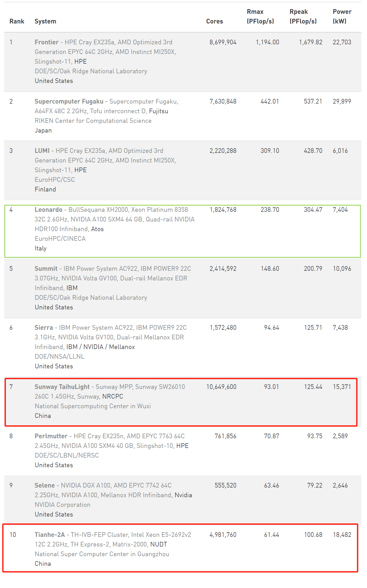Click National Super Computer Center in Guangzhou
Viewport: 367px width, 588px height.
coord(102,554)
